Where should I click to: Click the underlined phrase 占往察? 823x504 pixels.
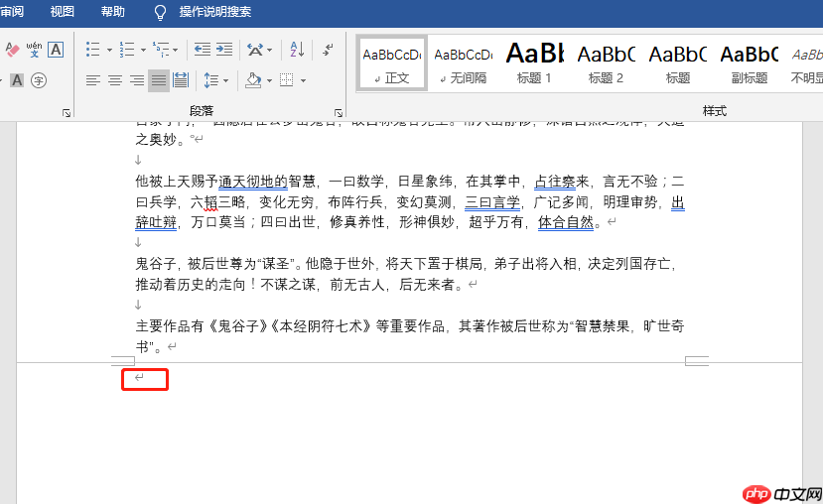[555, 182]
